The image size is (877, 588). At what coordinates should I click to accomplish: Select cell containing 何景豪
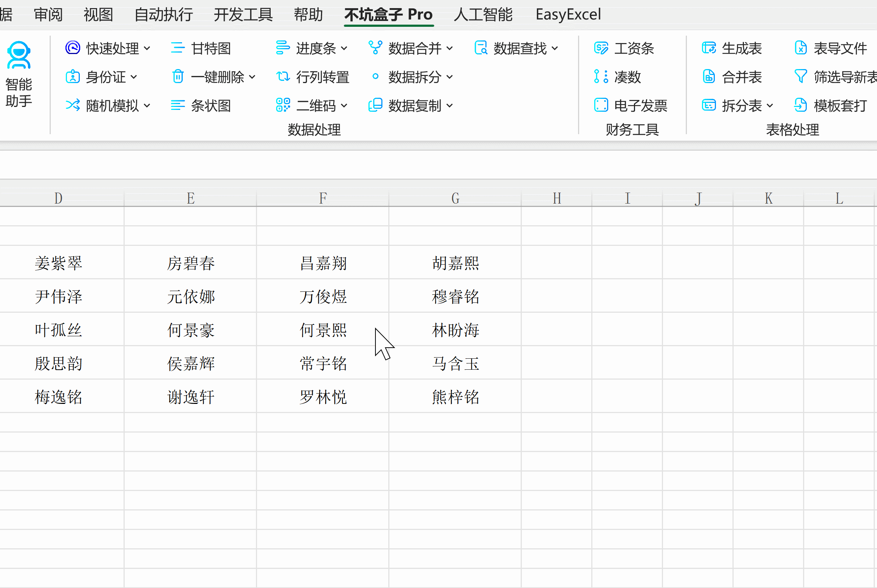pyautogui.click(x=190, y=329)
